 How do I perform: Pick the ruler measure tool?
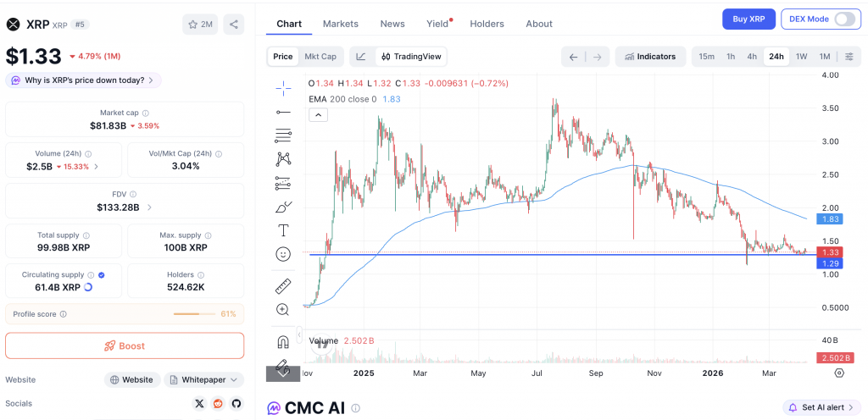point(283,286)
